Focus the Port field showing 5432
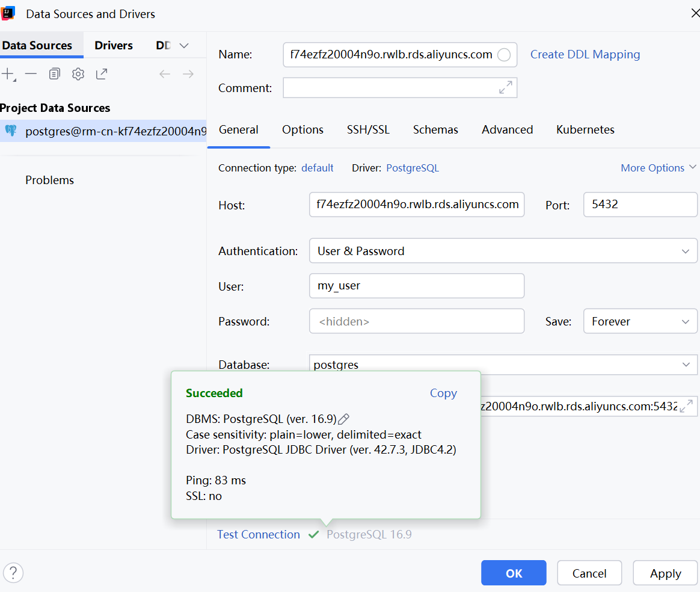 coord(640,205)
